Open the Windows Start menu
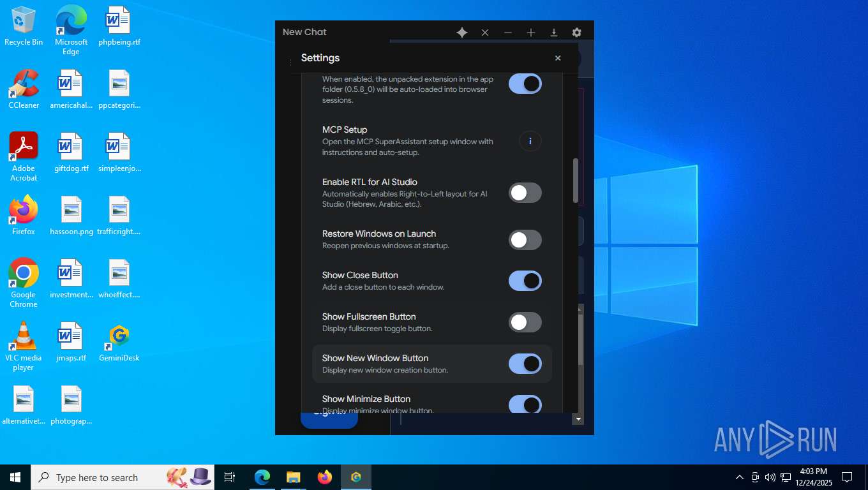 point(15,477)
